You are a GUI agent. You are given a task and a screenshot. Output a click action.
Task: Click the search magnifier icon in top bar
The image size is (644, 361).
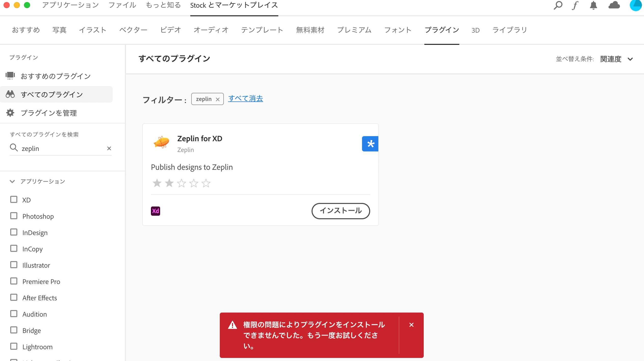[558, 5]
